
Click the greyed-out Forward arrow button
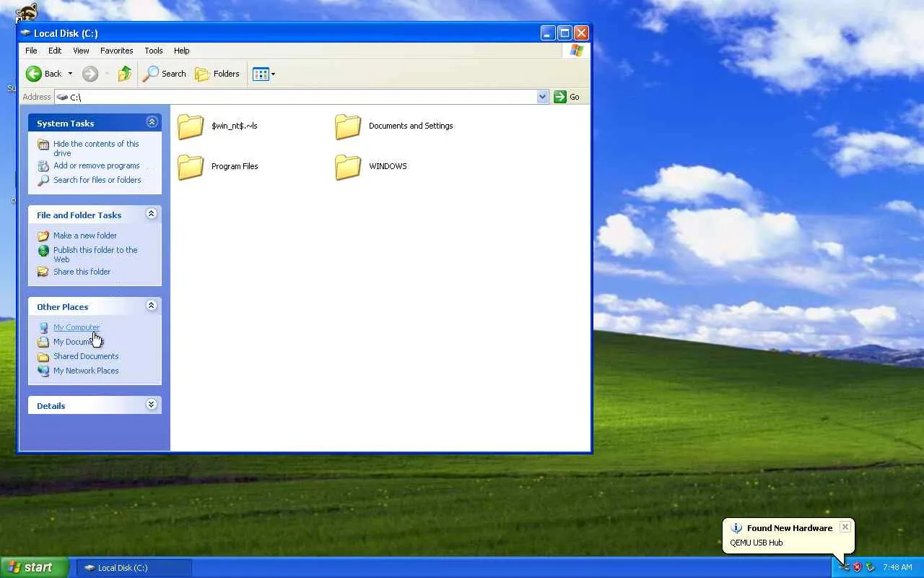click(90, 74)
